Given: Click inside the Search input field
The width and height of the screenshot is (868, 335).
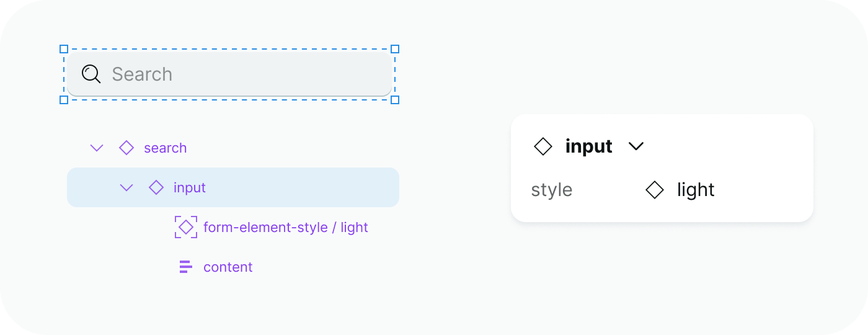Looking at the screenshot, I should [248, 74].
